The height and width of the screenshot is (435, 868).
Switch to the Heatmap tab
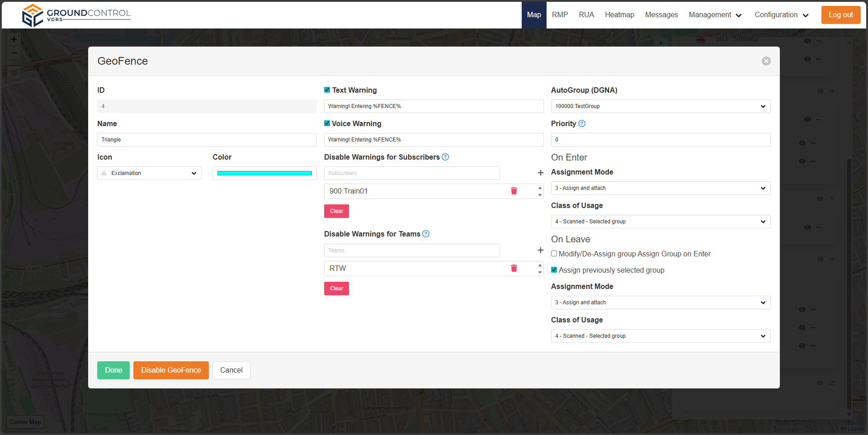[x=619, y=15]
